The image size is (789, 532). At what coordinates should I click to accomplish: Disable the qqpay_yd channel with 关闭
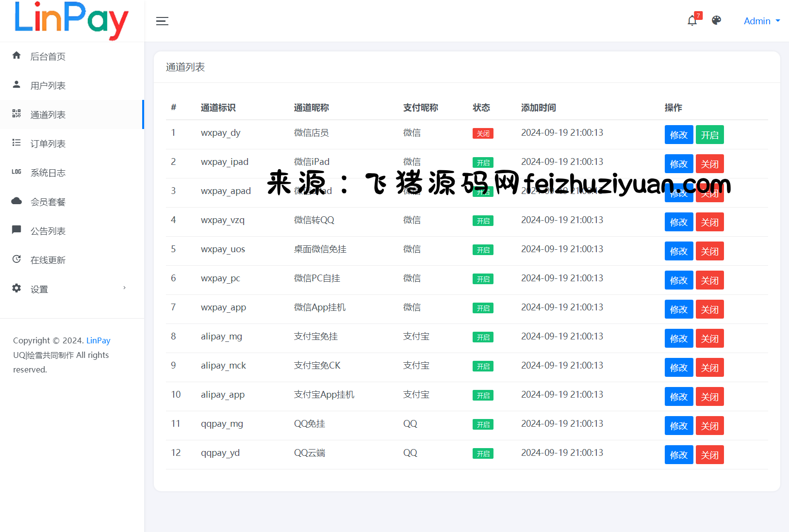click(x=709, y=455)
